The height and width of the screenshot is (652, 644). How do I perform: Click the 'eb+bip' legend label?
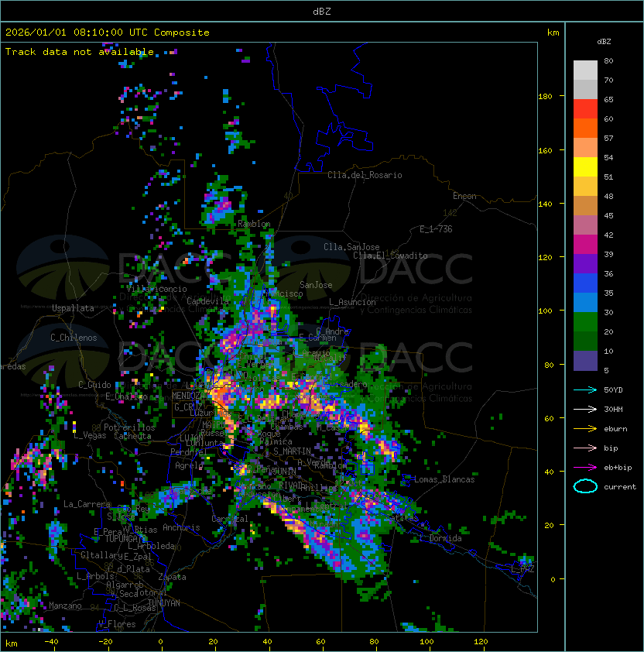click(618, 468)
